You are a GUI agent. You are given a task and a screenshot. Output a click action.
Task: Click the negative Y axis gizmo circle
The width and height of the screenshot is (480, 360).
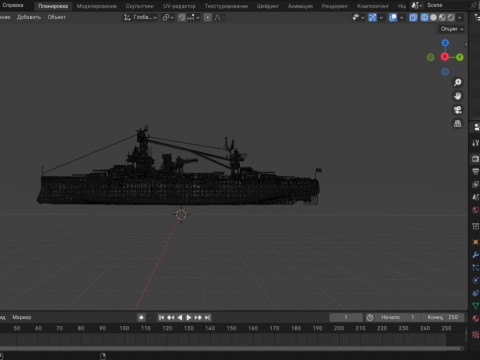pyautogui.click(x=430, y=57)
